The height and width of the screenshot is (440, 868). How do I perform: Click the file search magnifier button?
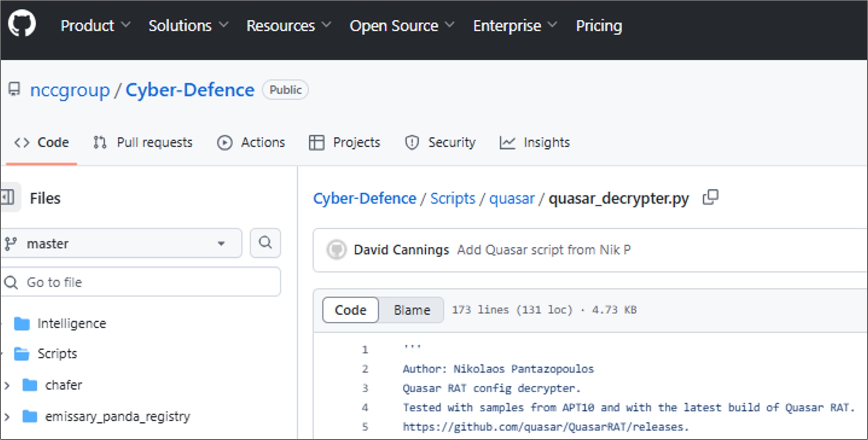265,243
